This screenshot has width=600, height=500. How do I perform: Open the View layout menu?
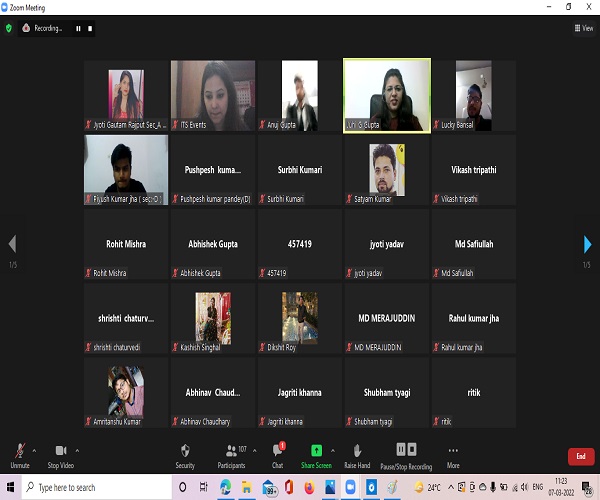point(584,28)
